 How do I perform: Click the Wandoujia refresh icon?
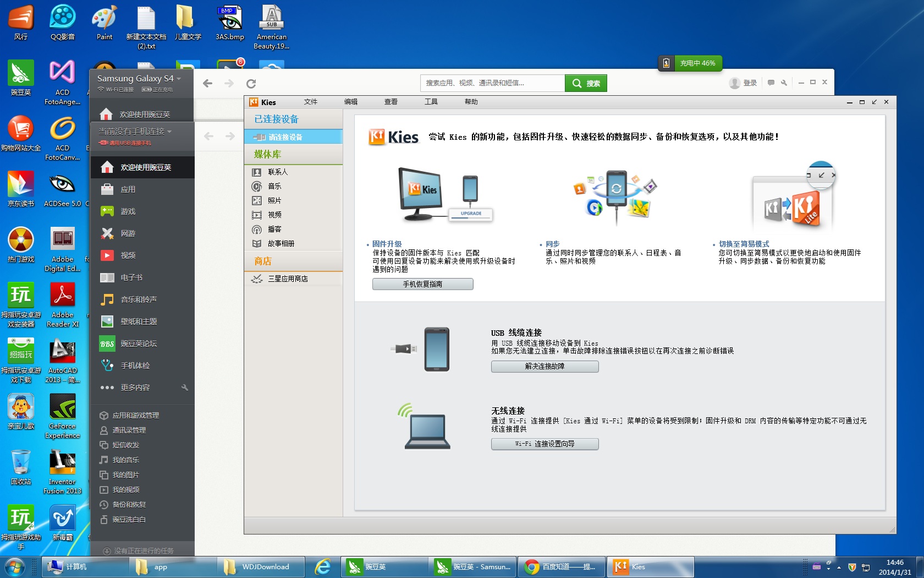251,84
